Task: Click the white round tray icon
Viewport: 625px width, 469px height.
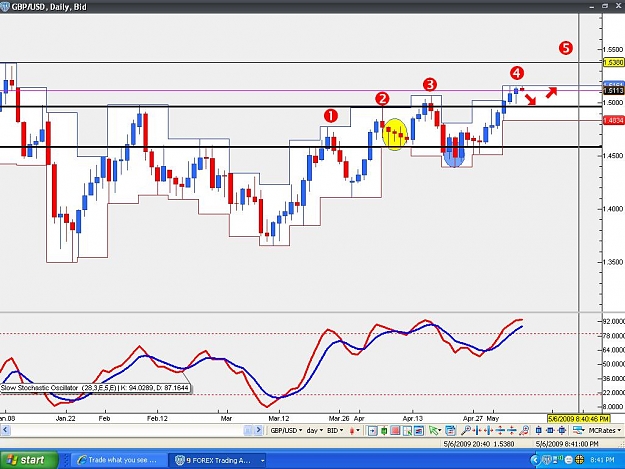Action: point(568,460)
